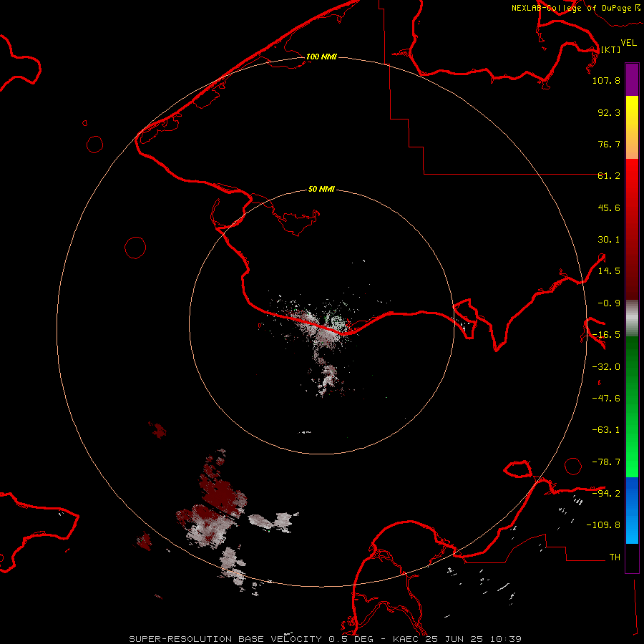Click the purple segment of the color bar
This screenshot has width=644, height=644.
[x=632, y=79]
